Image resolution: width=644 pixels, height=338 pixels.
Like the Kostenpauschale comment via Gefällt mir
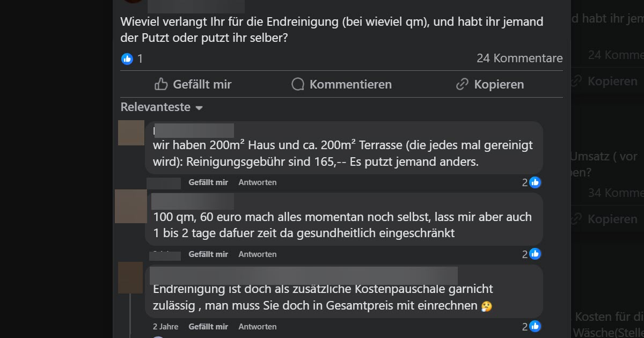[x=208, y=326]
